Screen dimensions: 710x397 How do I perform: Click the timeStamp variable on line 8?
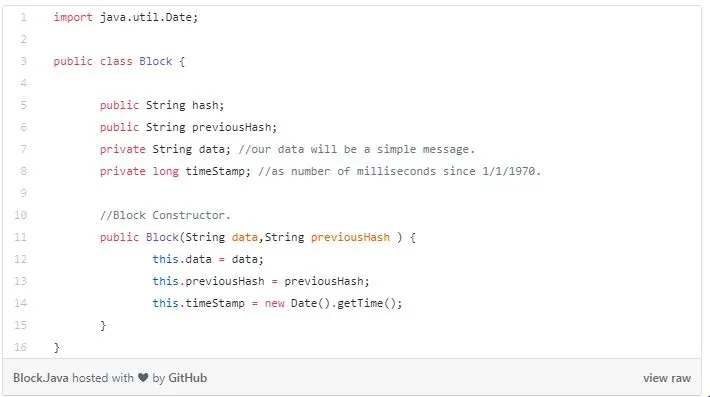(215, 172)
